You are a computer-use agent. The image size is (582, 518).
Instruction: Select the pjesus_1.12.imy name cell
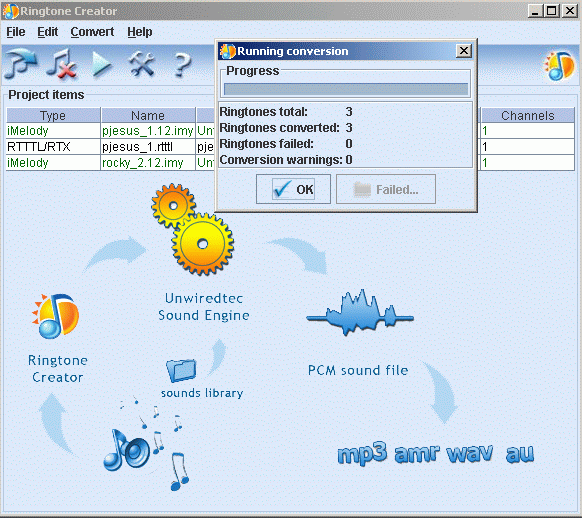click(148, 131)
